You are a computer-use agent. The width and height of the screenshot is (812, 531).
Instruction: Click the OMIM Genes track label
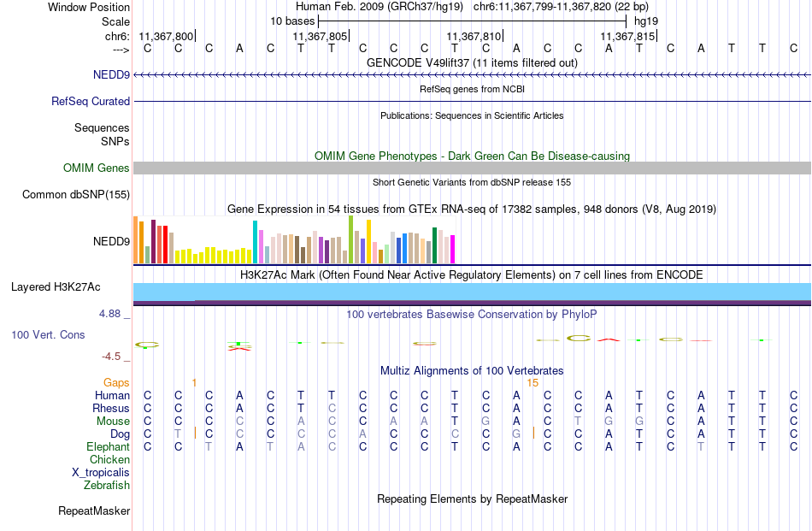97,168
